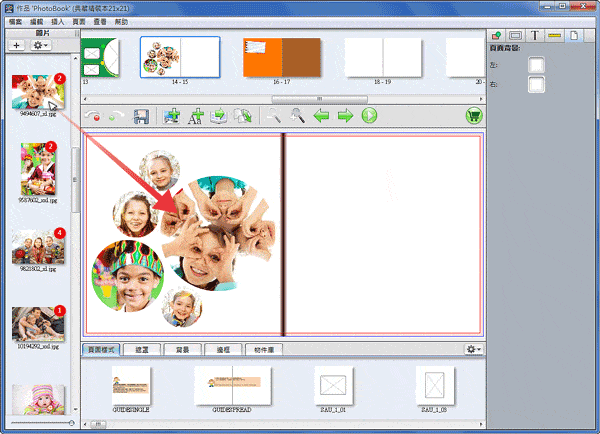The width and height of the screenshot is (600, 434).
Task: Open the gear dropdown above the layout templates
Action: pyautogui.click(x=472, y=349)
